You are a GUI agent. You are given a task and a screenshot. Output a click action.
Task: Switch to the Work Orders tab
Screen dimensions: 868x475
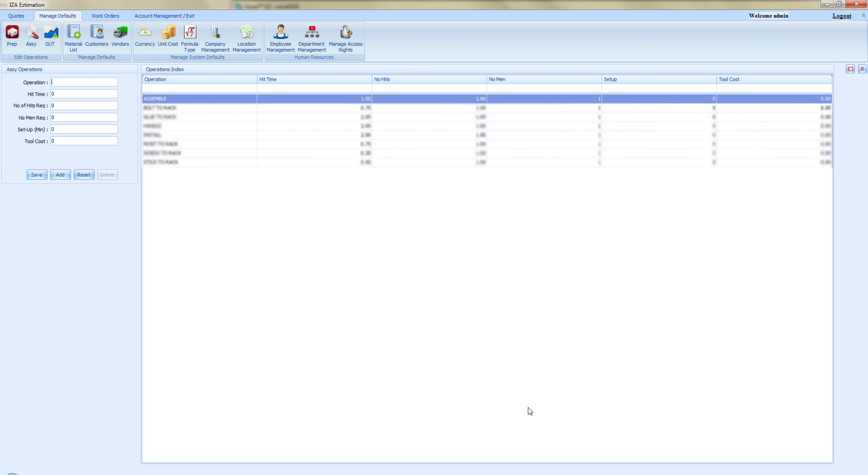(x=105, y=16)
